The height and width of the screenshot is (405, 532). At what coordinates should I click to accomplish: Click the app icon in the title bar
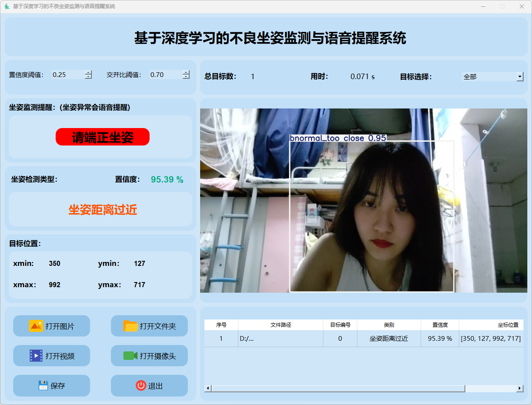pyautogui.click(x=7, y=6)
